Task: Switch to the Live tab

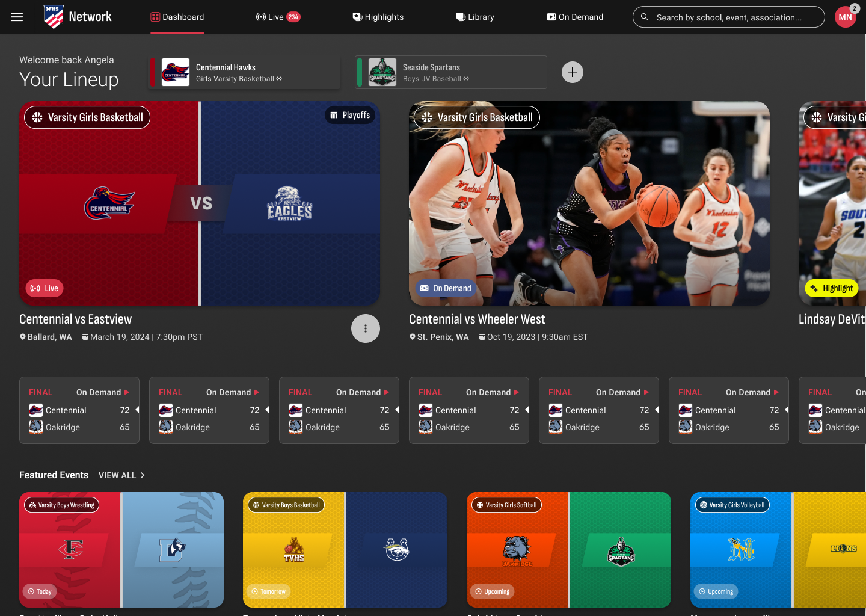Action: (x=278, y=17)
